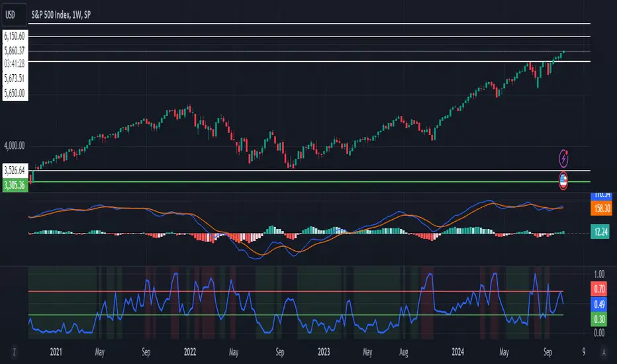617x364 pixels.
Task: Click the 2021 time axis label
Action: click(56, 352)
